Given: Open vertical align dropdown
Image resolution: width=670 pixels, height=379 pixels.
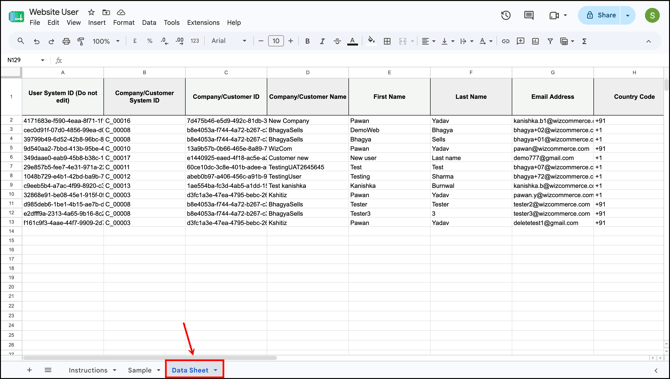Looking at the screenshot, I should point(448,41).
